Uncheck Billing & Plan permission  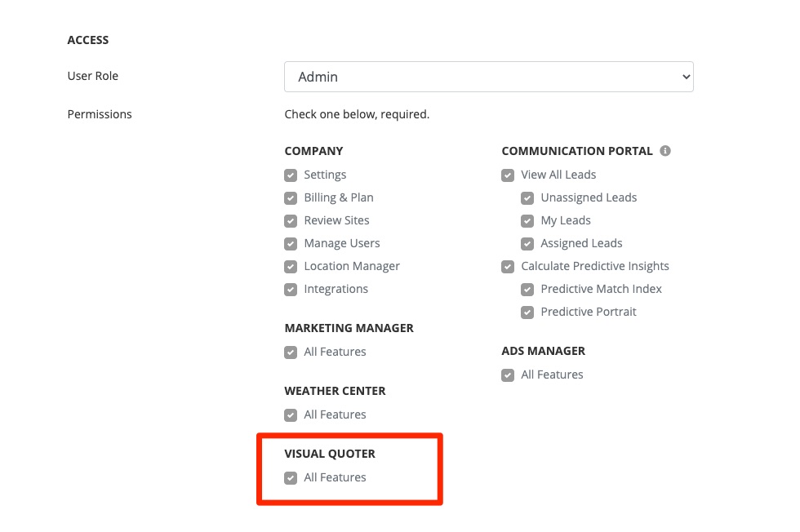tap(291, 198)
